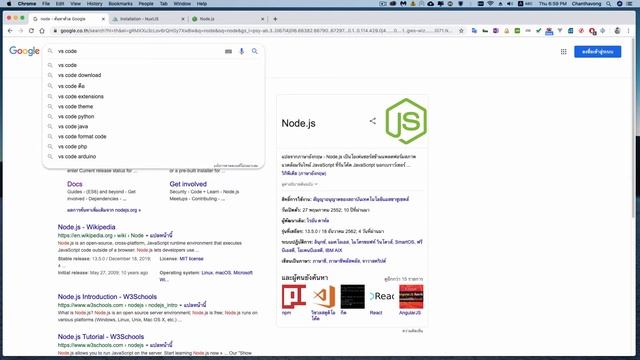Select the 'vs code theme' suggestion
The width and height of the screenshot is (640, 360).
click(153, 107)
